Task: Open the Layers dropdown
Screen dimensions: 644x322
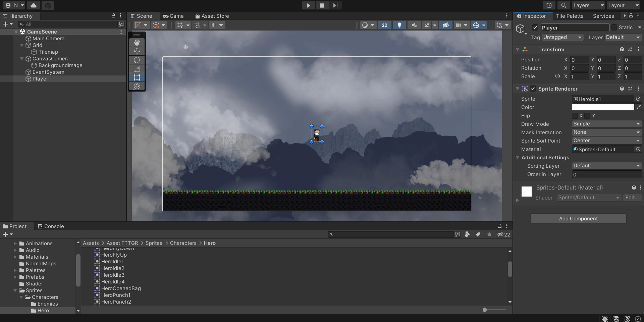Action: pyautogui.click(x=589, y=5)
